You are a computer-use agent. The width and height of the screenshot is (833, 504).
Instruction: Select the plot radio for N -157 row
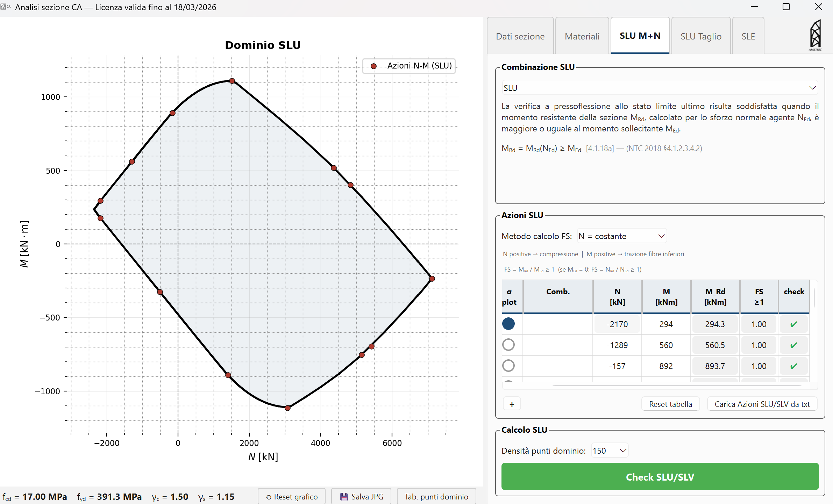508,366
